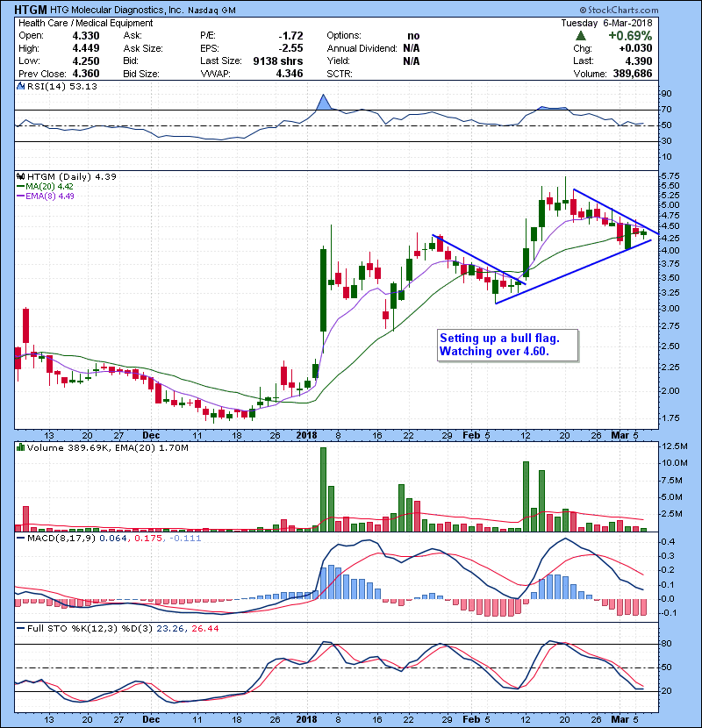Screen dimensions: 702x728
Task: Click the stochastic axis label 80
Action: click(666, 644)
